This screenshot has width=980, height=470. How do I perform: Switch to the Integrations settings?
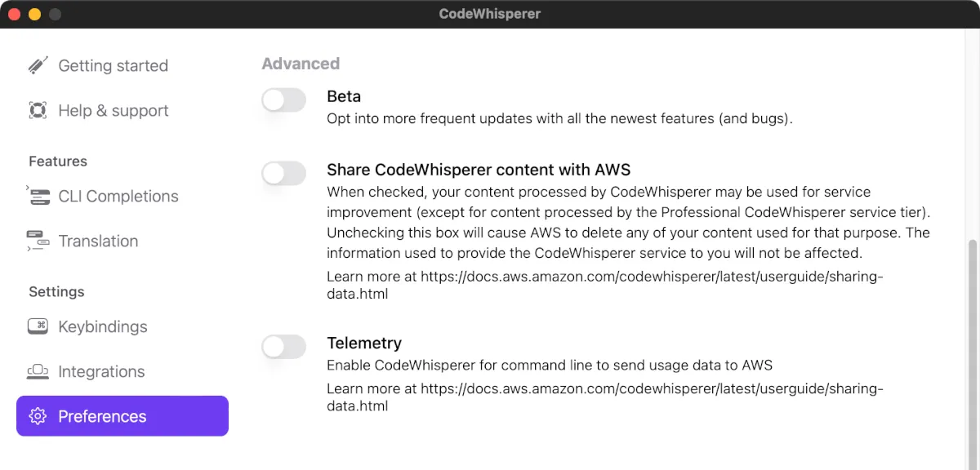(101, 371)
